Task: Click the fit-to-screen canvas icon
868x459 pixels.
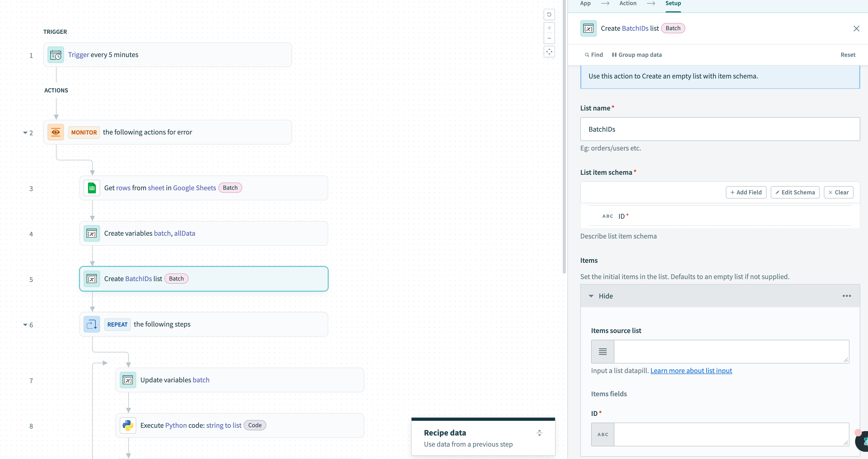Action: tap(549, 52)
